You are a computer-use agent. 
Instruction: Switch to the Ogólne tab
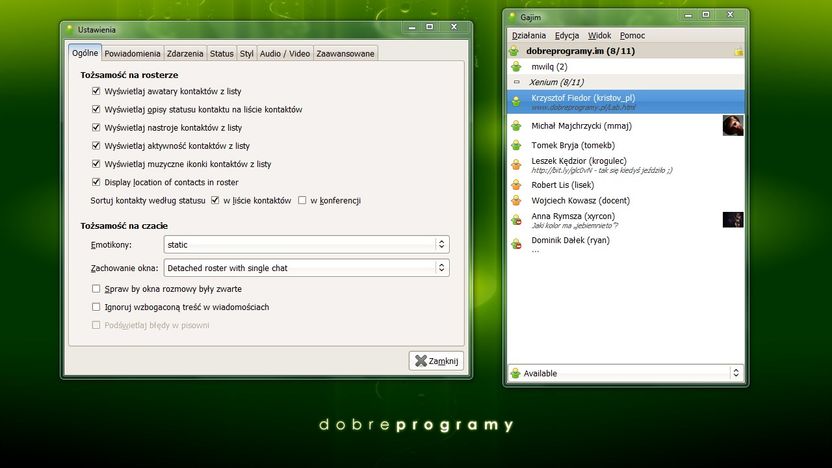point(85,53)
